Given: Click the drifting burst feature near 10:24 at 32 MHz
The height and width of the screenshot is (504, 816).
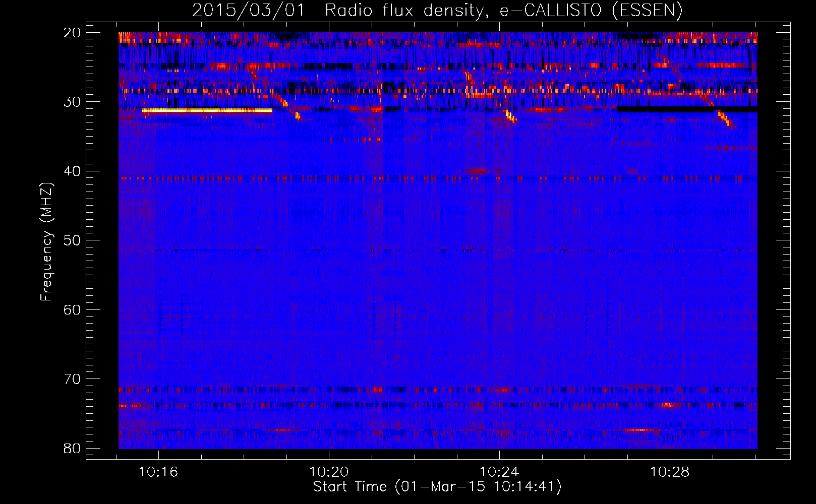Looking at the screenshot, I should (x=510, y=116).
